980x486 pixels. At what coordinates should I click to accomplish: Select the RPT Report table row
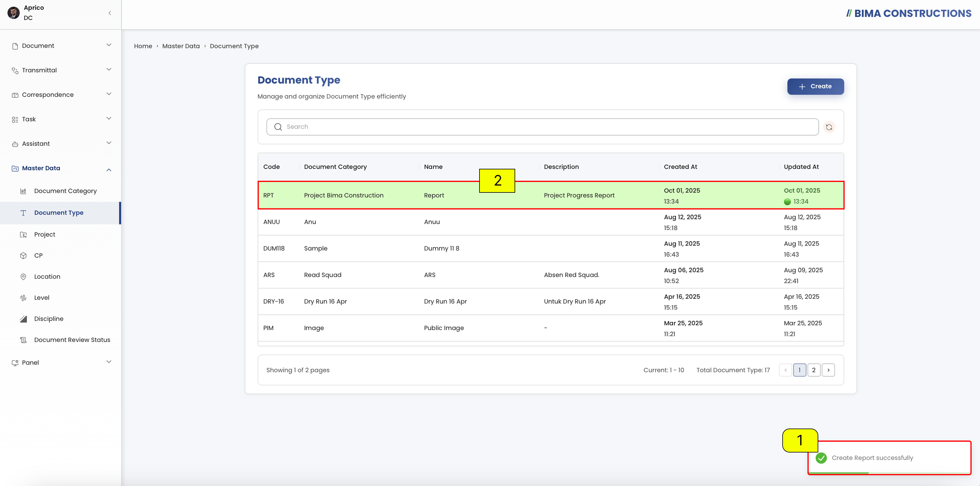[x=551, y=195]
